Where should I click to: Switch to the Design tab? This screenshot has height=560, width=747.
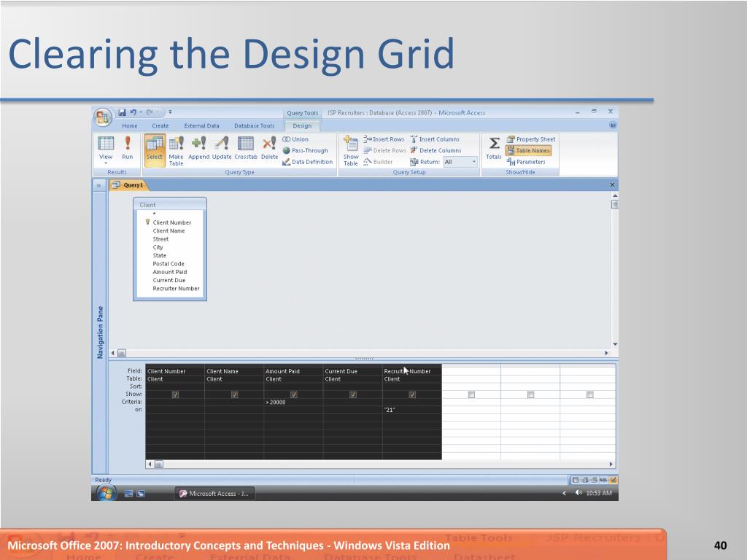pos(302,125)
